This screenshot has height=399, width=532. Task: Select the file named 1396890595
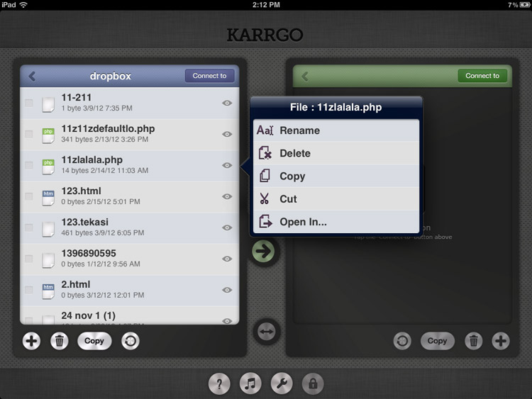130,259
